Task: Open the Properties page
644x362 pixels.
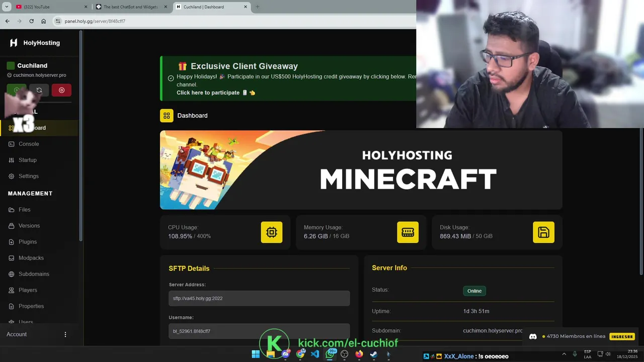Action: 31,306
